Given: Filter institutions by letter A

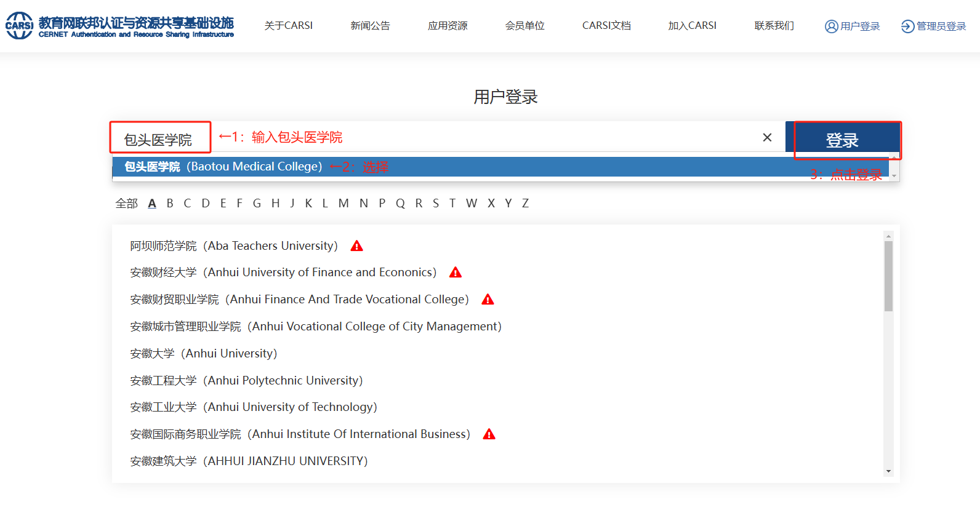Looking at the screenshot, I should point(152,204).
